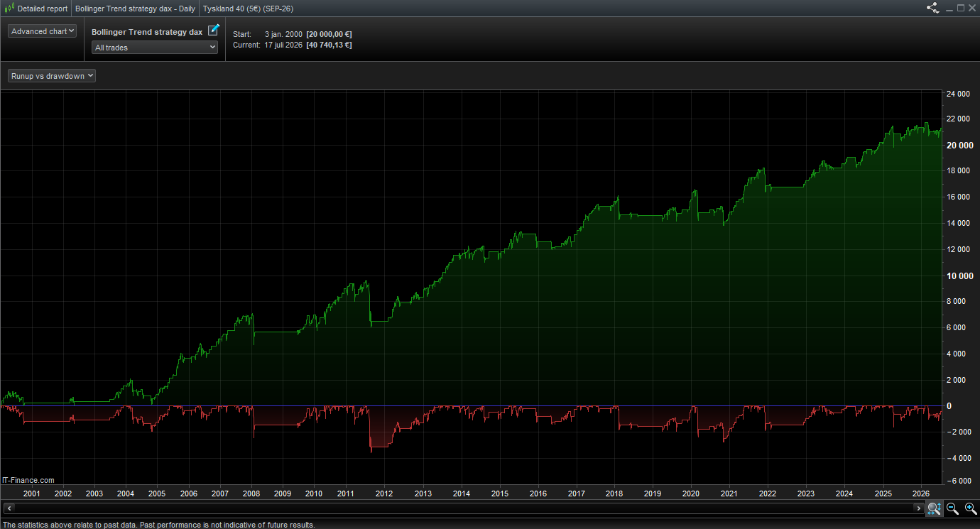Screen dimensions: 980x529
Task: Click the '−6 000' value on the price axis
Action: click(959, 481)
